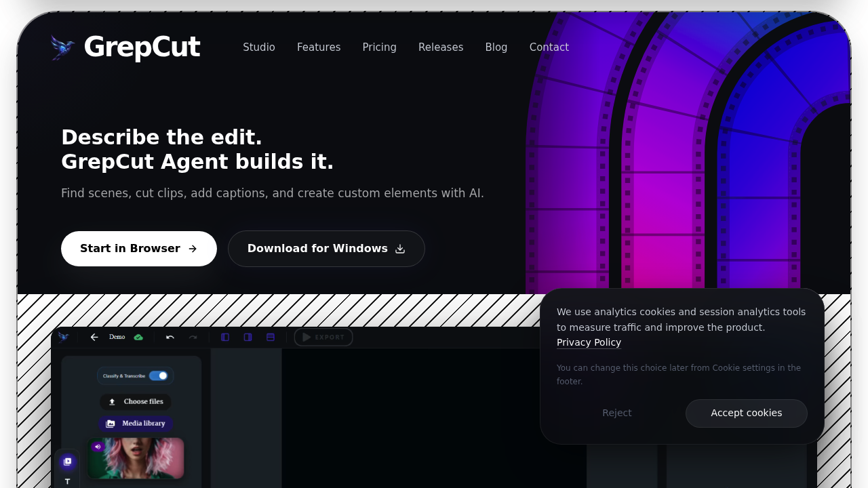Click Download for Windows button
The image size is (868, 488).
[x=326, y=249]
